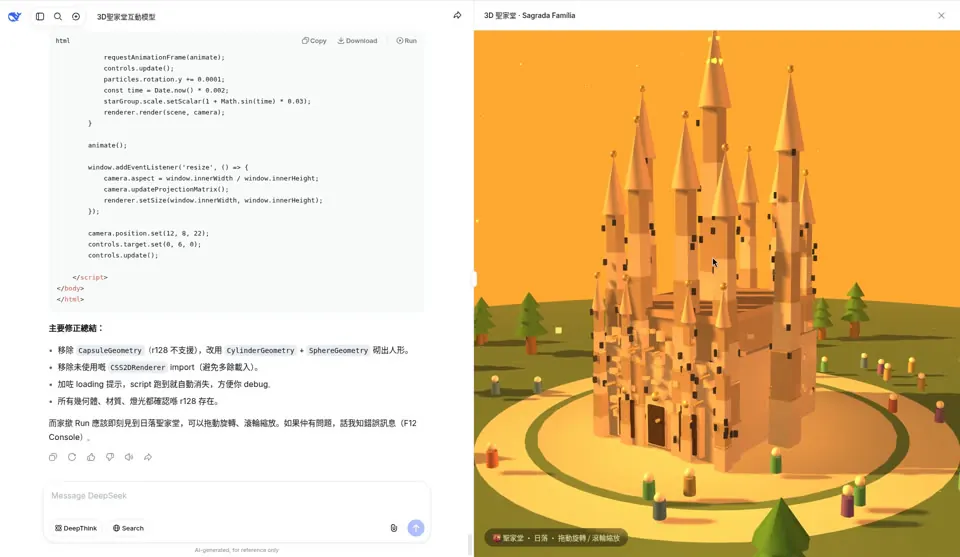Click the panel divider handle
The height and width of the screenshot is (557, 960).
(x=474, y=279)
